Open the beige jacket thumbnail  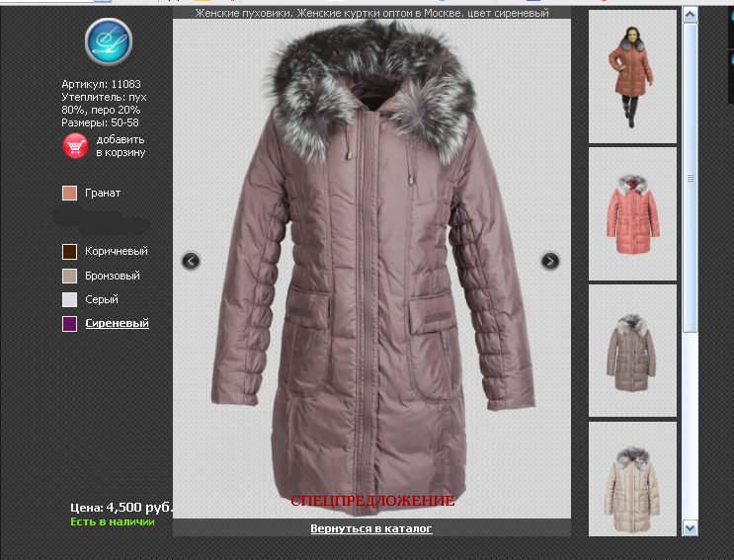click(632, 479)
